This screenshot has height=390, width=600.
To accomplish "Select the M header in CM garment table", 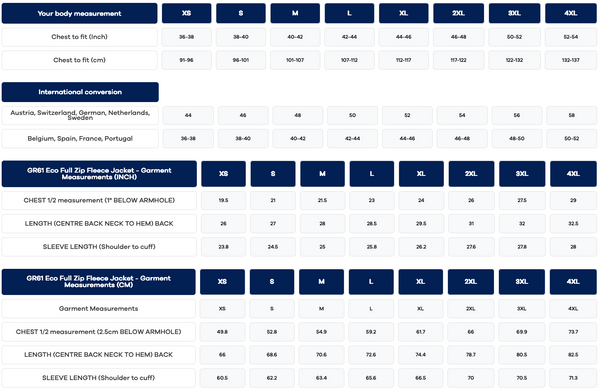I will pos(321,282).
